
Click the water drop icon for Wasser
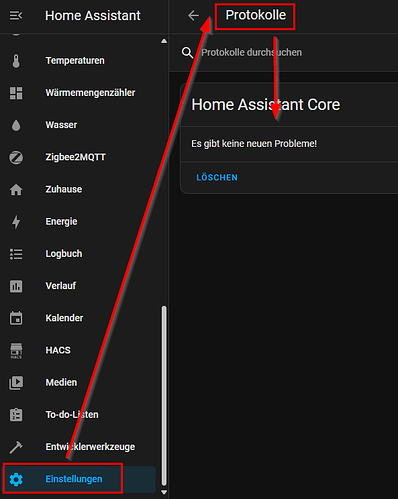pyautogui.click(x=16, y=125)
